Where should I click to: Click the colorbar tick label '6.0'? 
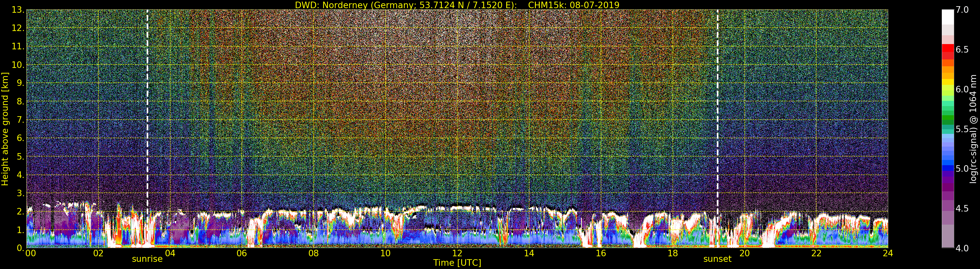pyautogui.click(x=962, y=89)
